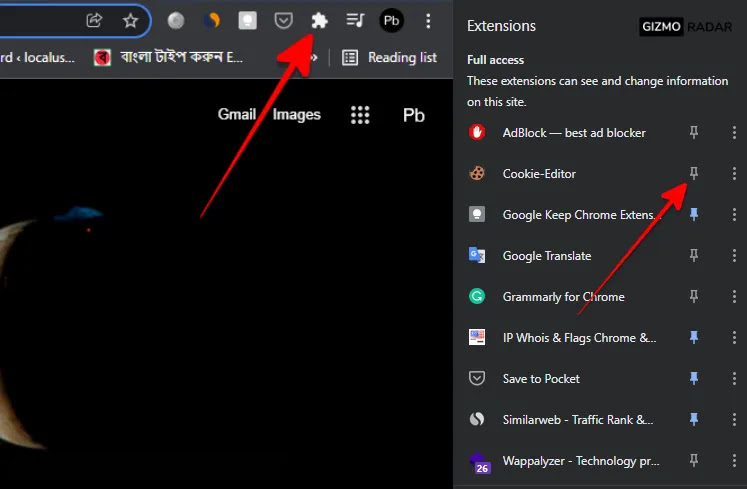This screenshot has height=489, width=747.
Task: Open more options for IP Whois & Flags
Action: tap(734, 337)
